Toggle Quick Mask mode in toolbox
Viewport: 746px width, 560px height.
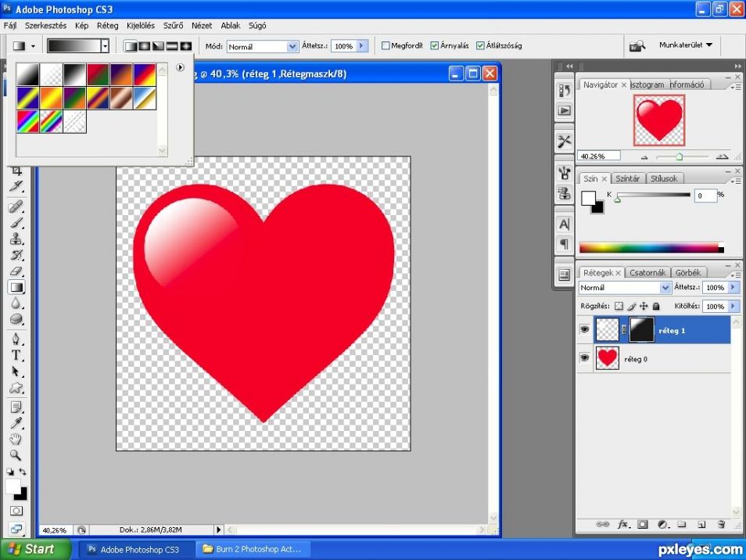click(16, 511)
